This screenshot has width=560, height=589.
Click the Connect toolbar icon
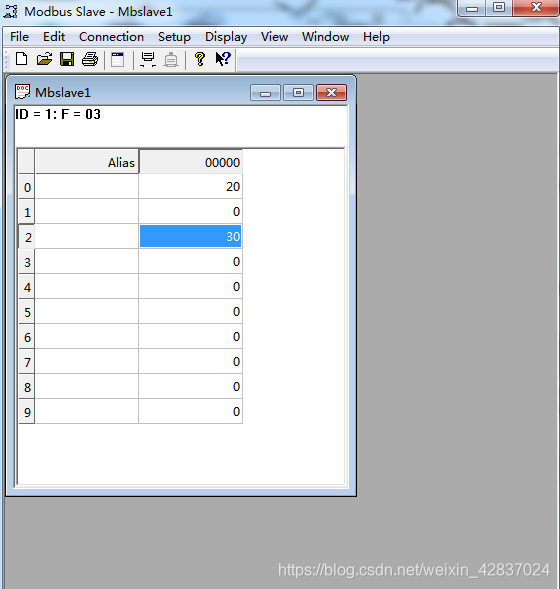click(148, 60)
